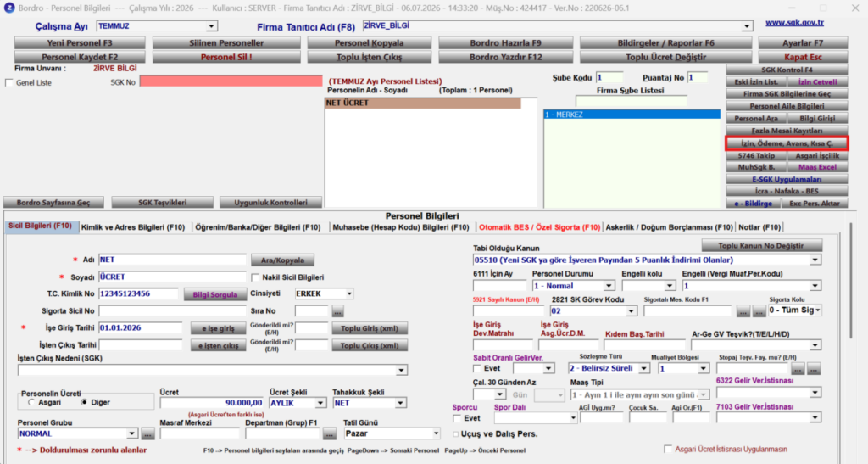This screenshot has width=868, height=464.
Task: Expand the Firma Tanıtıcı Adı dropdown
Action: coord(747,26)
